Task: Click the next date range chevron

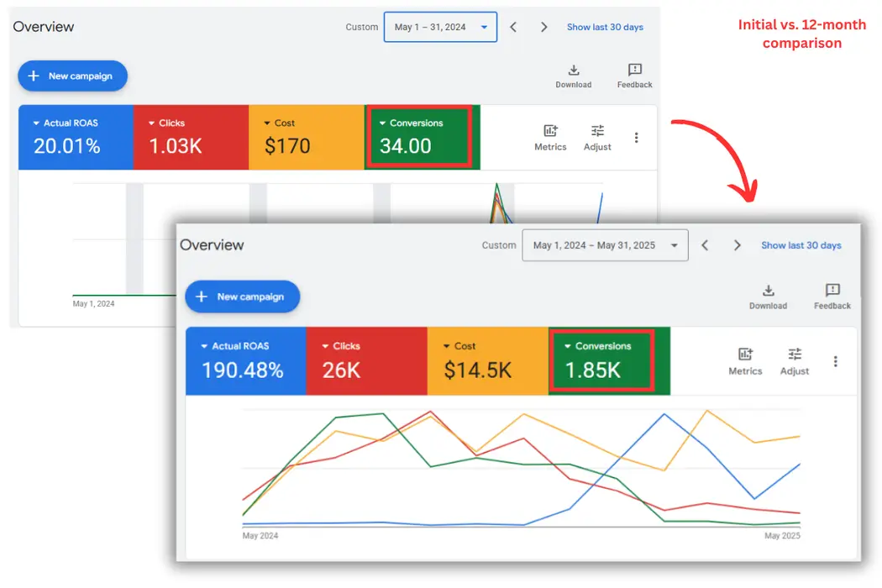Action: pyautogui.click(x=737, y=244)
